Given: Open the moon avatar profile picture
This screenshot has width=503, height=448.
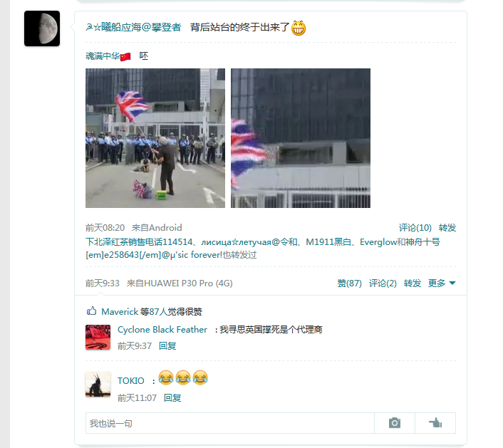Looking at the screenshot, I should coord(42,28).
